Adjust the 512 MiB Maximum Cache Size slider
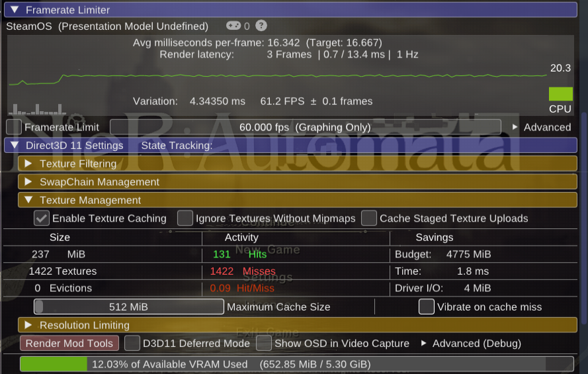 [128, 306]
